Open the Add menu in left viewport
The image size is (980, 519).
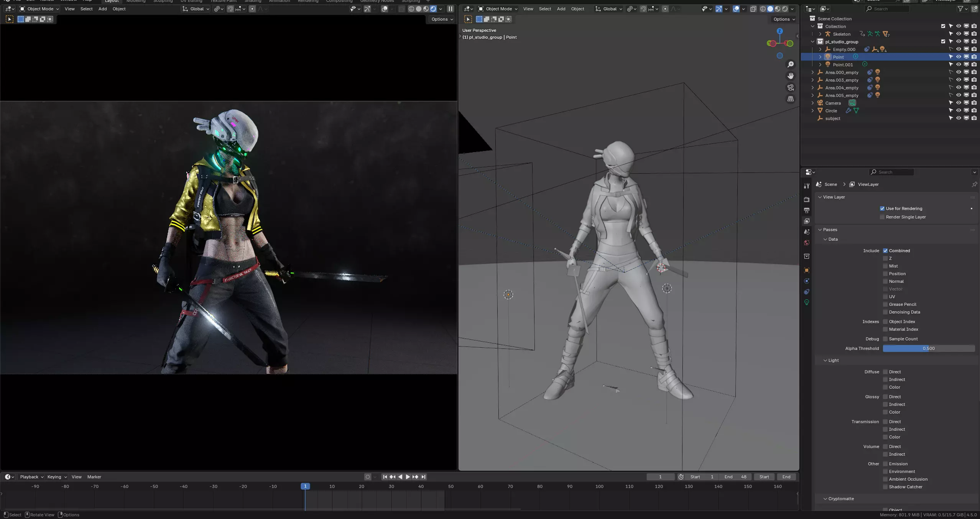coord(102,9)
